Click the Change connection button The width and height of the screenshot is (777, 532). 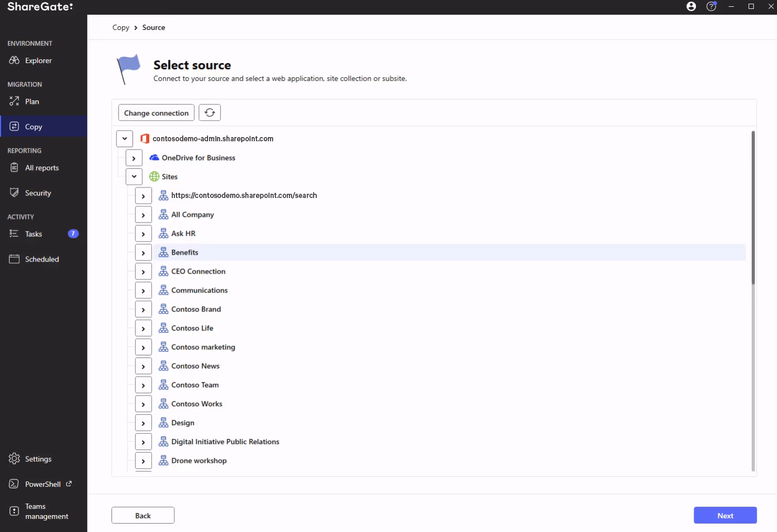156,113
